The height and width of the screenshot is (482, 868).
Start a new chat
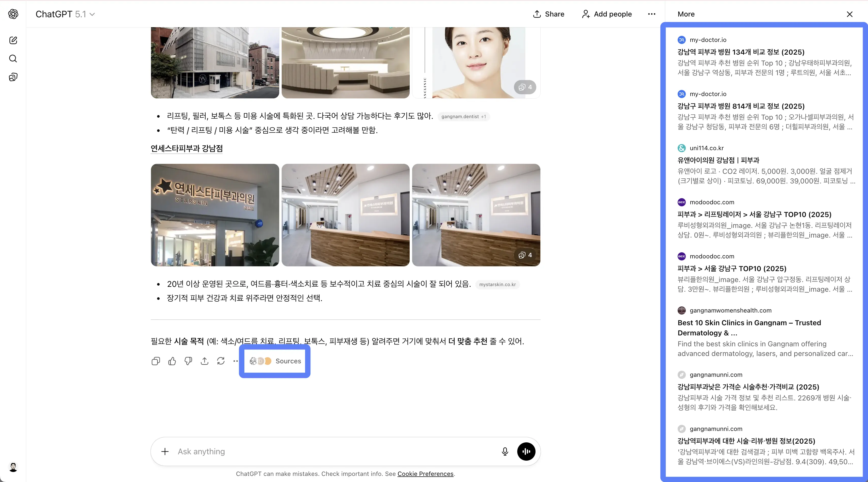pyautogui.click(x=13, y=40)
